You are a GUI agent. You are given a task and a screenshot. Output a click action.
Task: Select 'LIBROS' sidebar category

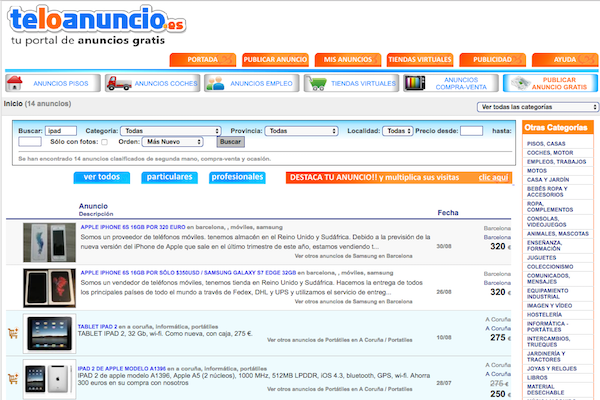coord(537,378)
